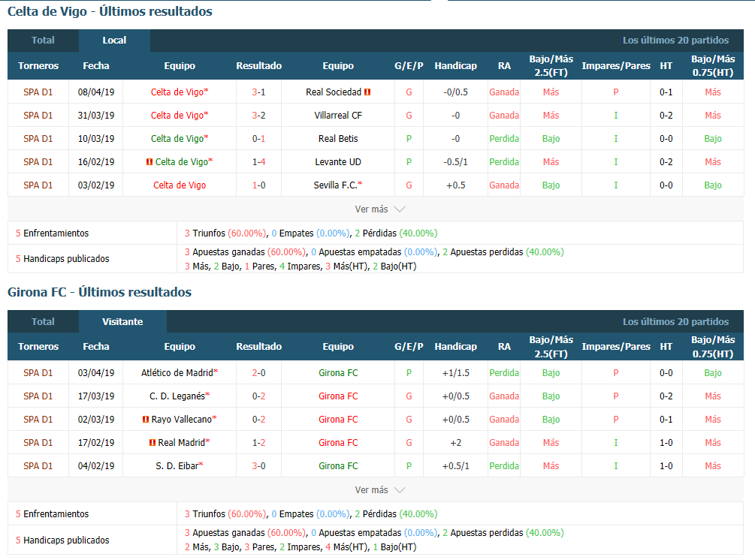Open Real Sociedad team link
755x560 pixels.
click(x=334, y=92)
